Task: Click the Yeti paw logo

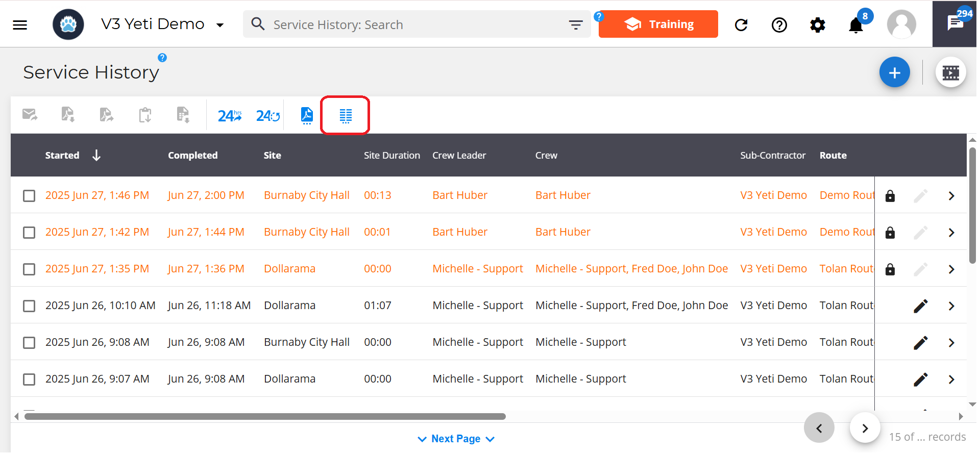Action: point(68,24)
